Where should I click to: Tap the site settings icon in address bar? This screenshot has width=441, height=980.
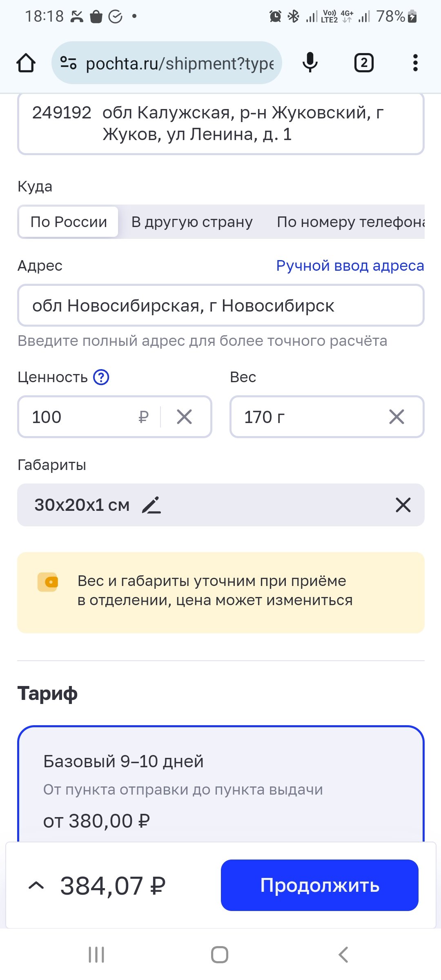[x=68, y=63]
